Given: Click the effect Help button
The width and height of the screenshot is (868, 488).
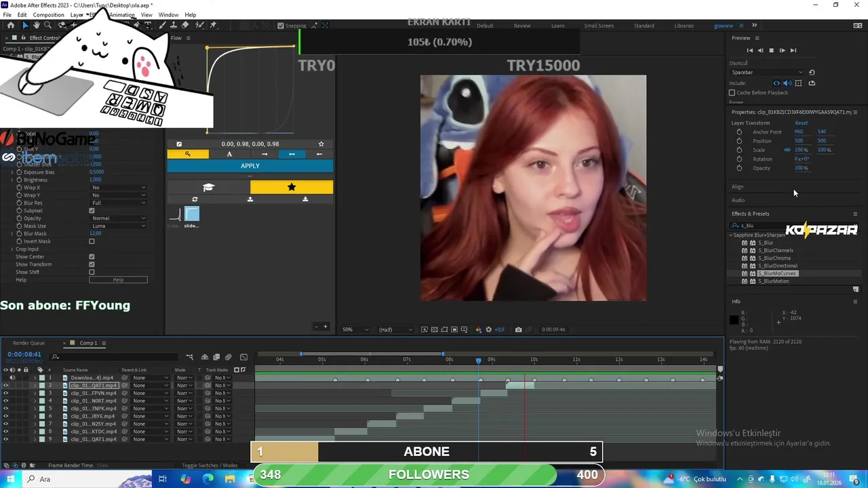Looking at the screenshot, I should coord(118,280).
